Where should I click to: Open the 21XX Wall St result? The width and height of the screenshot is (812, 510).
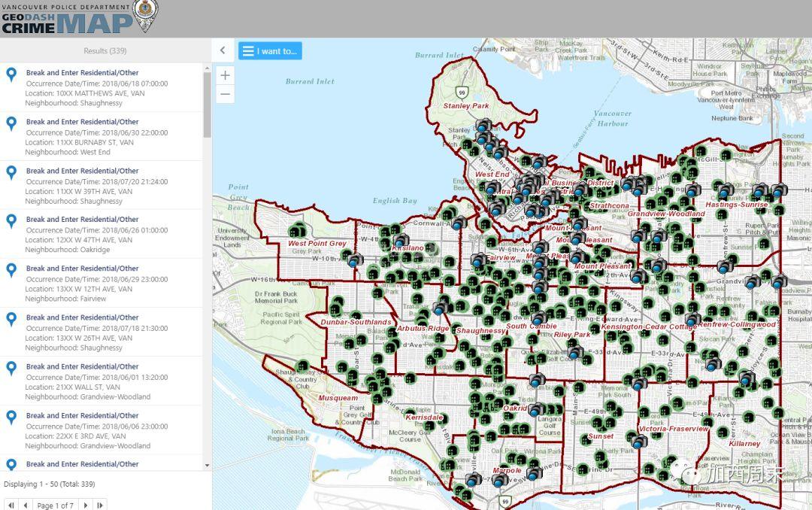coord(82,366)
